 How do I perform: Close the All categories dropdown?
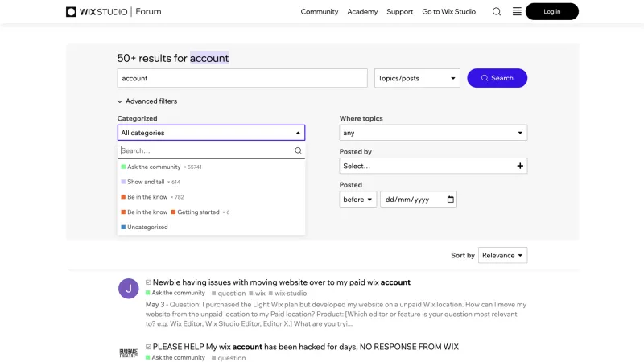211,133
